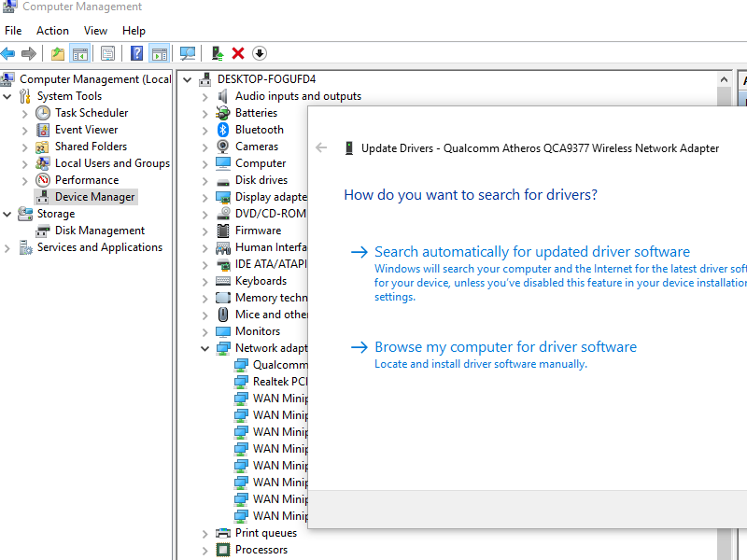
Task: Click the device list scroll-up arrow
Action: click(724, 79)
